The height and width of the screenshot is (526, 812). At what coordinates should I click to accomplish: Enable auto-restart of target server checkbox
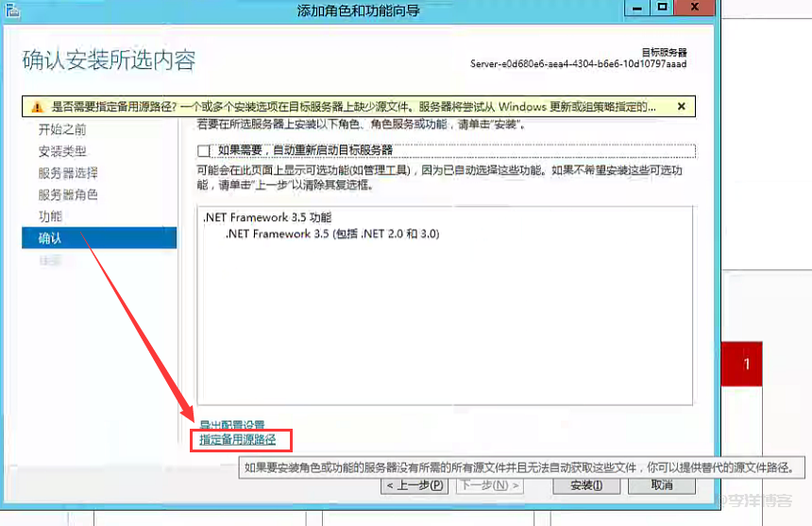coord(204,151)
